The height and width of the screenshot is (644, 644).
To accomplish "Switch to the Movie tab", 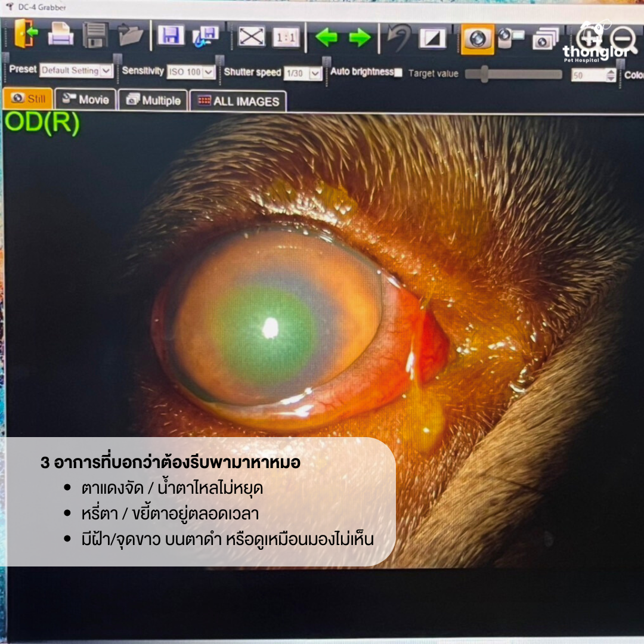I will [85, 99].
